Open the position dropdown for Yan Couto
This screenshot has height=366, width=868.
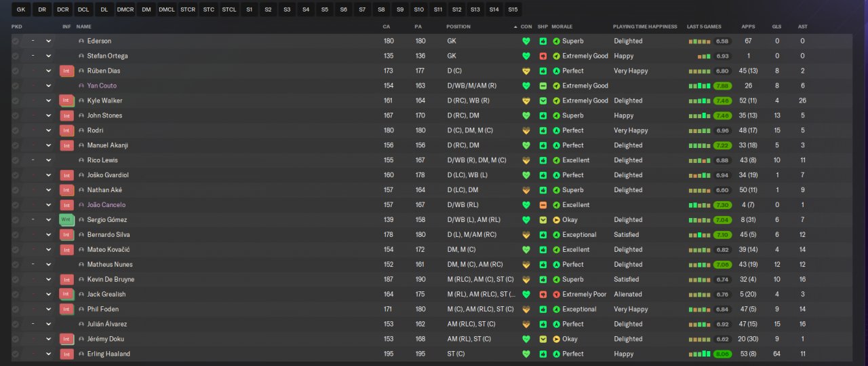click(48, 86)
